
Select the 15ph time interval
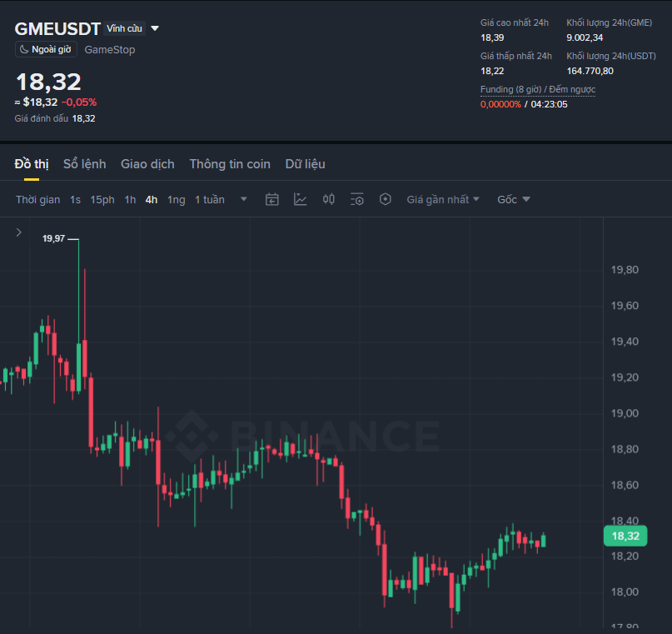click(x=102, y=200)
